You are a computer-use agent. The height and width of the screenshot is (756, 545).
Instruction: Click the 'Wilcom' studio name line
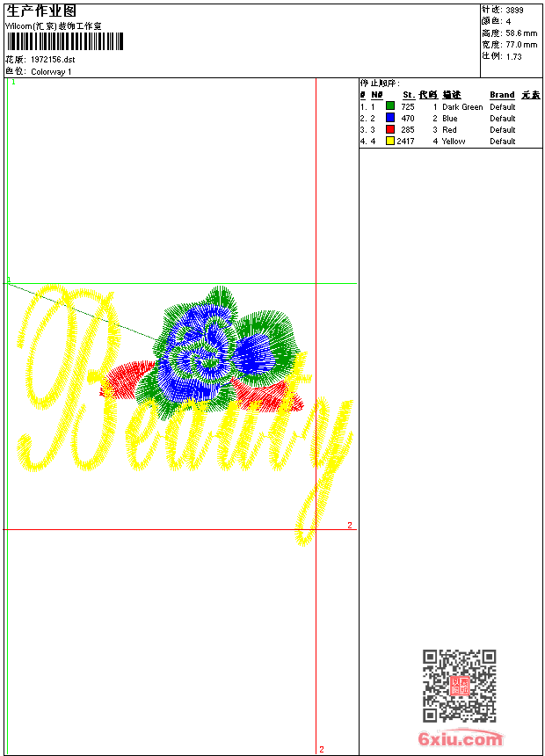[54, 26]
